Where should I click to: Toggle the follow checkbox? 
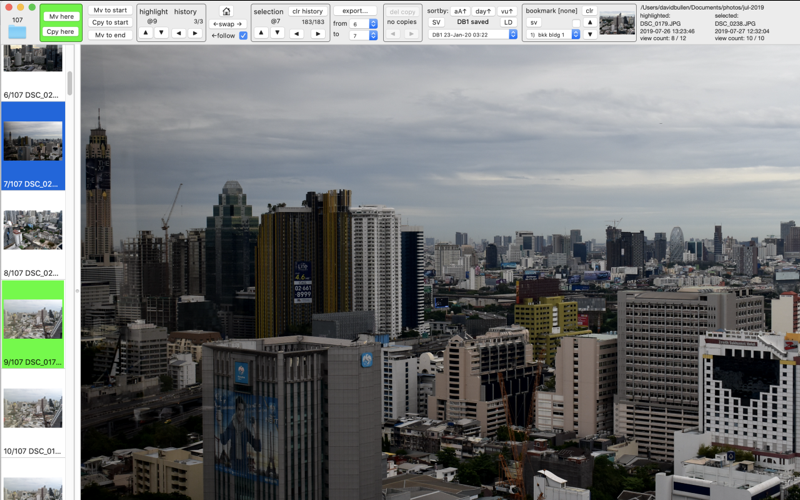(243, 35)
